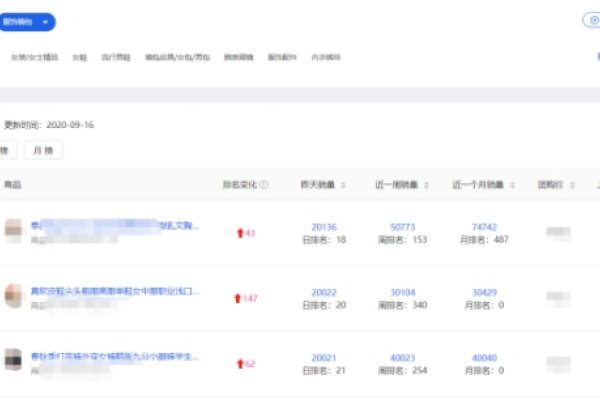The image size is (600, 400).
Task: Click the first product's thumbnail image
Action: pos(14,232)
